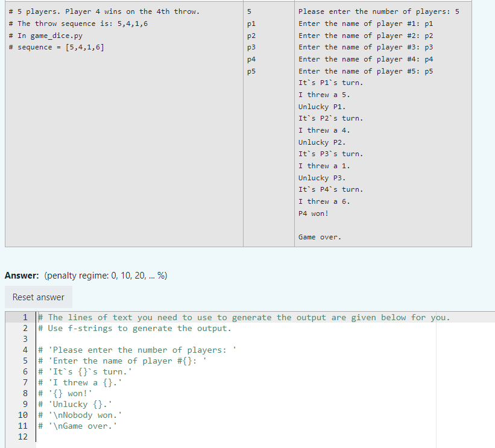Click input value 'p5' in input column

pos(251,71)
